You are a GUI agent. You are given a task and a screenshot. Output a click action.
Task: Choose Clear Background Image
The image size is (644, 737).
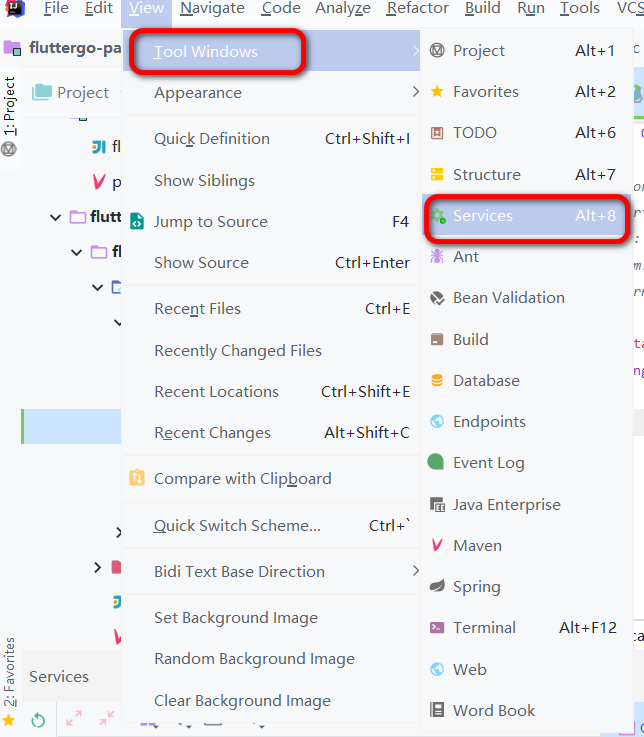click(272, 700)
